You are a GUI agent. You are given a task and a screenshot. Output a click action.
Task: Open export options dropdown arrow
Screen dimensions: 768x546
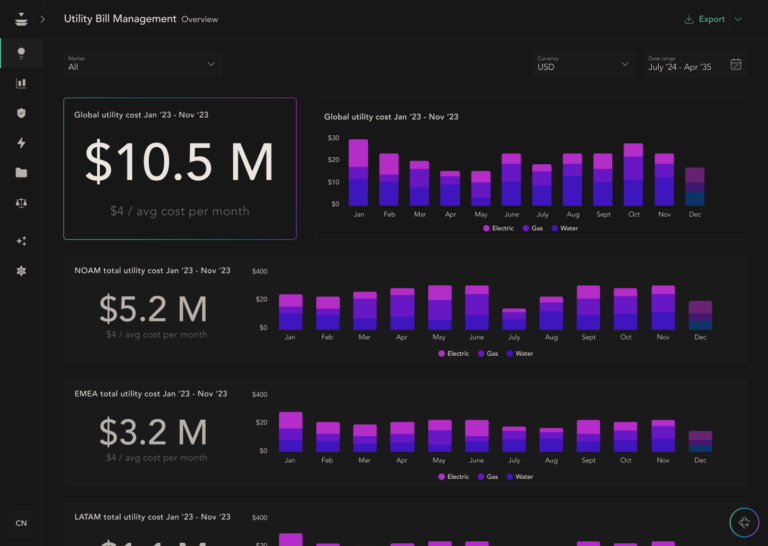coord(738,19)
